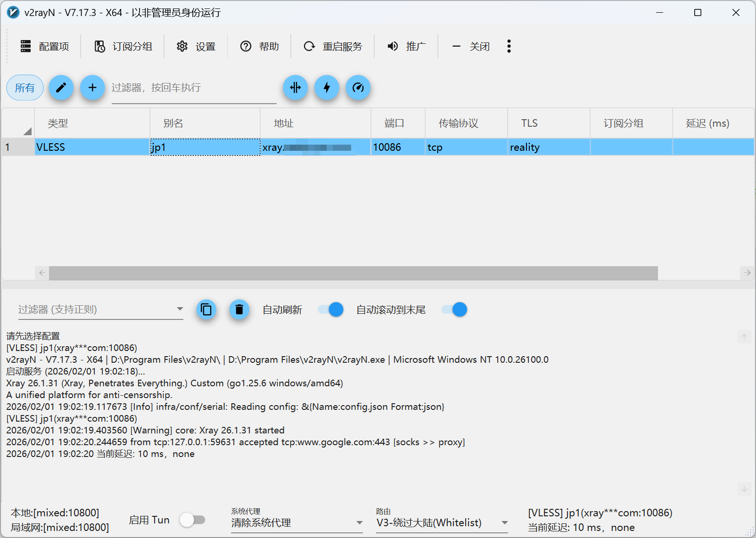Sort by the 延迟 (ms) column header

pyautogui.click(x=714, y=123)
